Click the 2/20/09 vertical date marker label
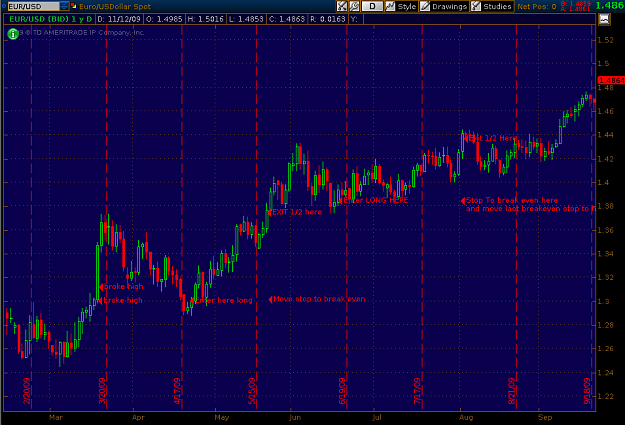The image size is (625, 425). tap(27, 391)
